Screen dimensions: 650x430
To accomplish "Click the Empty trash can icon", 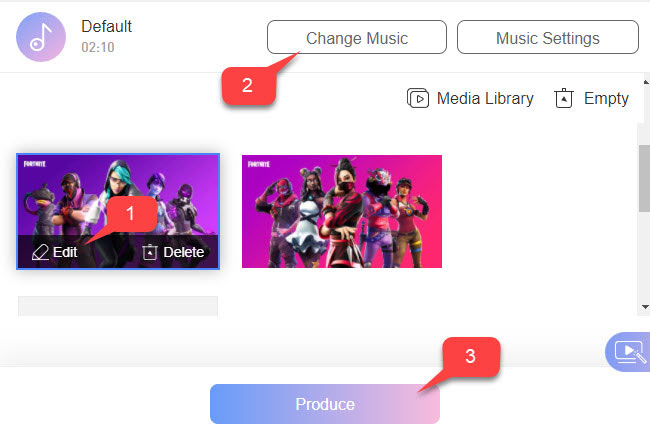I will 564,98.
